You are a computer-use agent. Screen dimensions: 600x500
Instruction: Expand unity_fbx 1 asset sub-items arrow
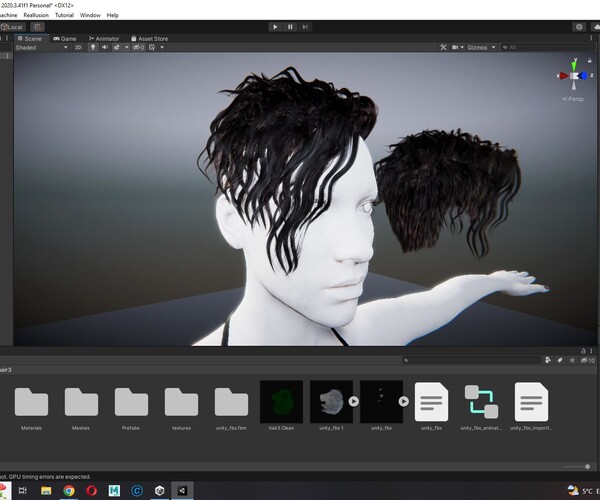(354, 401)
